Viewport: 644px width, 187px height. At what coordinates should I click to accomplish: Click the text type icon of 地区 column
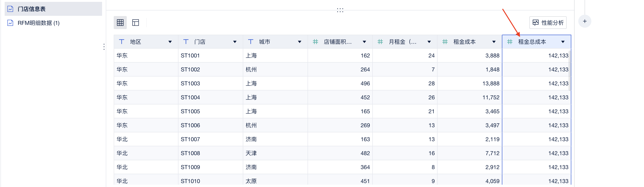click(x=121, y=42)
